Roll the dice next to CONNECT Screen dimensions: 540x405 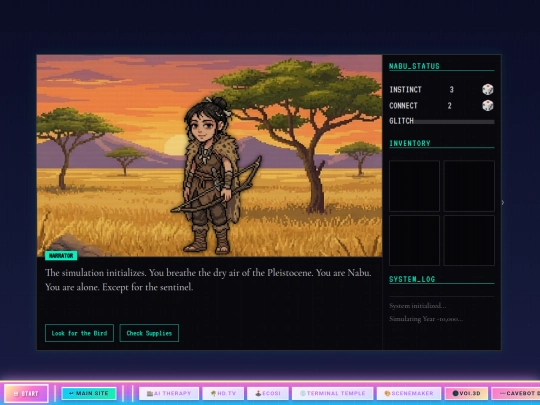488,105
